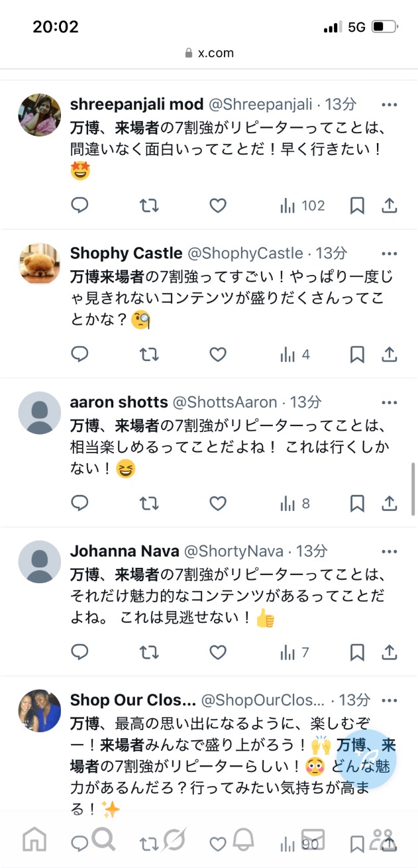Open Grok from the bottom navigation

pyautogui.click(x=173, y=840)
